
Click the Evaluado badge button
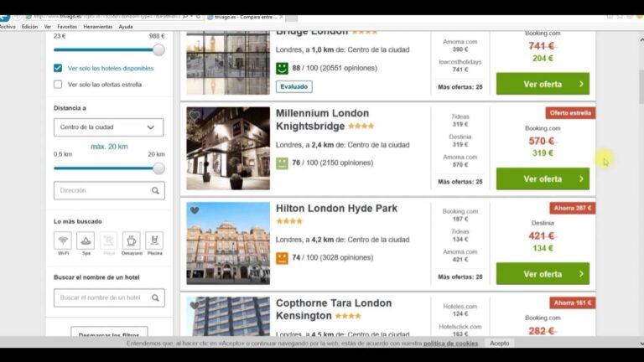pyautogui.click(x=294, y=86)
